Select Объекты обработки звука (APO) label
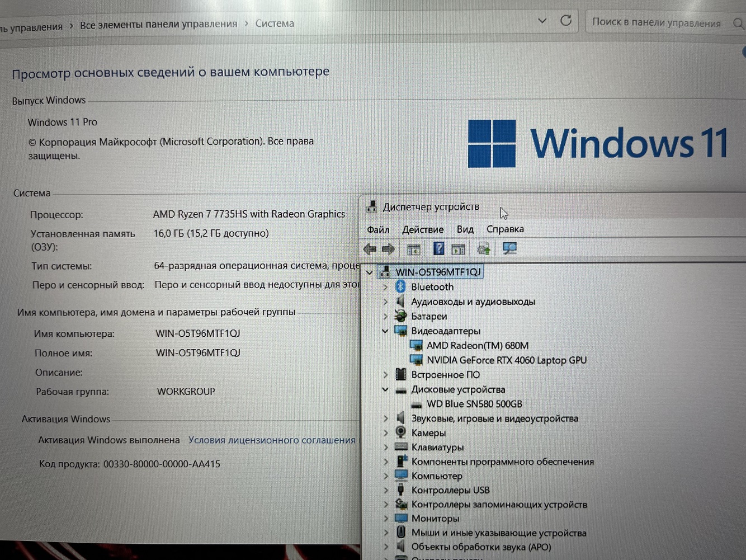The width and height of the screenshot is (746, 560). pos(481,547)
